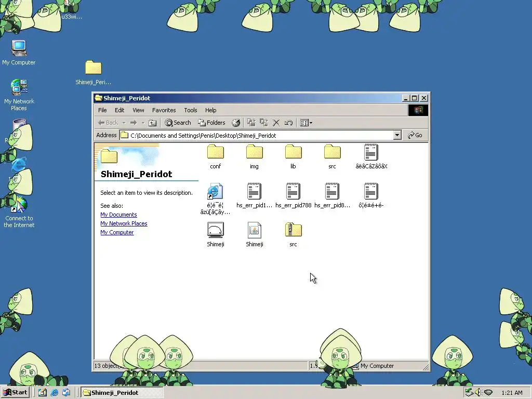Follow the My Computer link in side panel
The height and width of the screenshot is (399, 532).
tap(117, 232)
